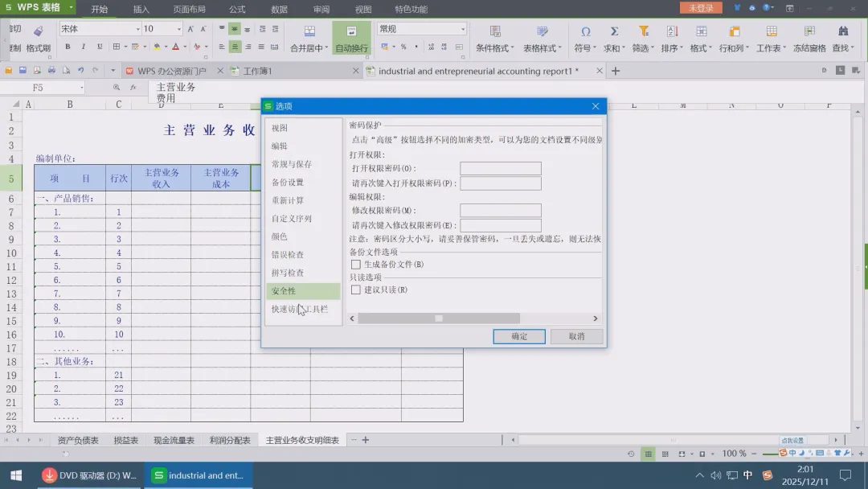Viewport: 868px width, 489px height.
Task: Click the modify password input field
Action: [x=501, y=211]
